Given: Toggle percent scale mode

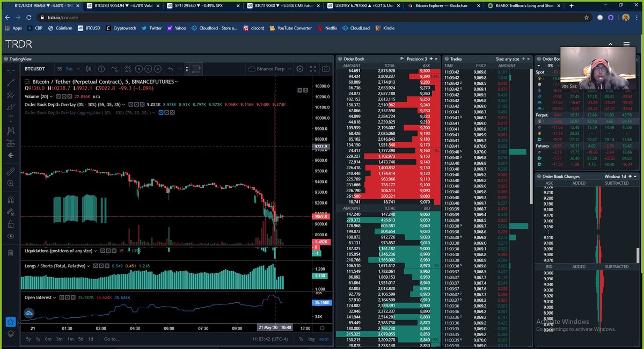Looking at the screenshot, I should (x=301, y=339).
